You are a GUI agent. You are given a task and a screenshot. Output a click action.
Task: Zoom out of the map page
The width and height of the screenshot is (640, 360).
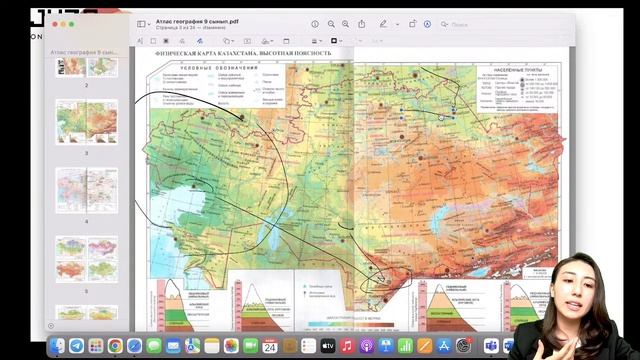pos(331,24)
